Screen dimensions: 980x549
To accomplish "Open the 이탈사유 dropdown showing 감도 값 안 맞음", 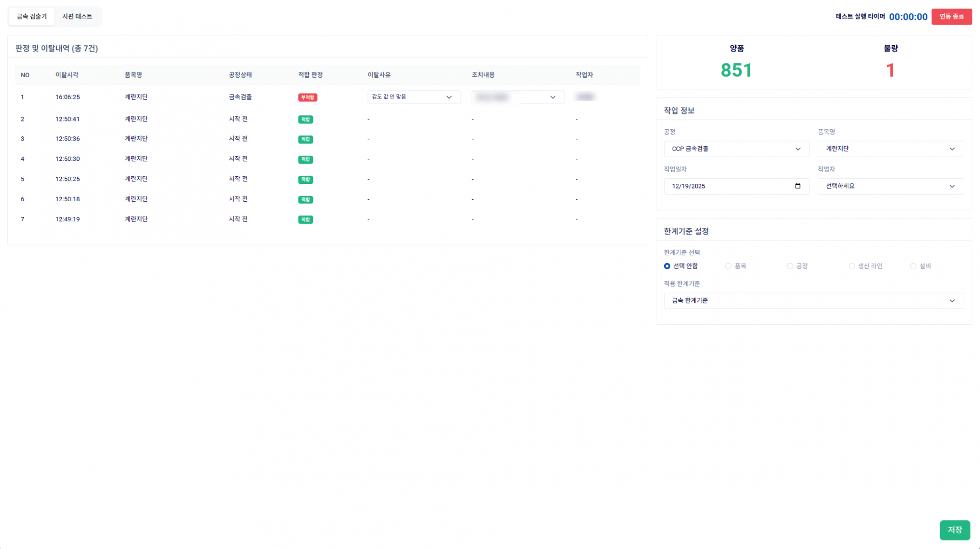I will pos(413,97).
